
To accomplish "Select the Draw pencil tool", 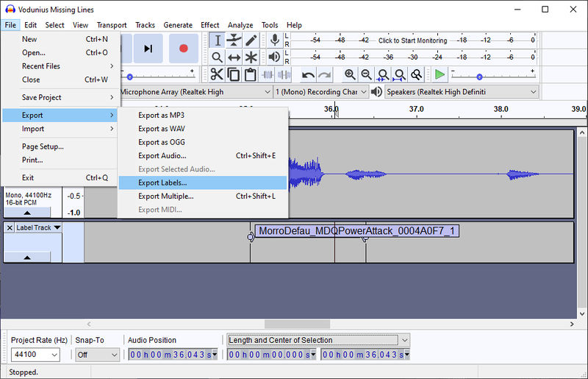I will [x=251, y=40].
